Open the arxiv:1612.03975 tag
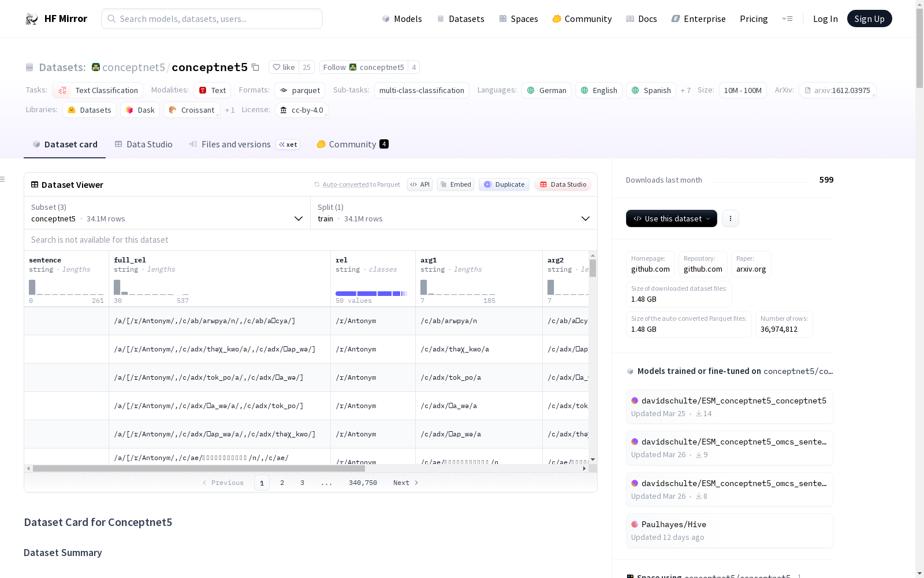Viewport: 924px width, 578px height. pyautogui.click(x=837, y=90)
